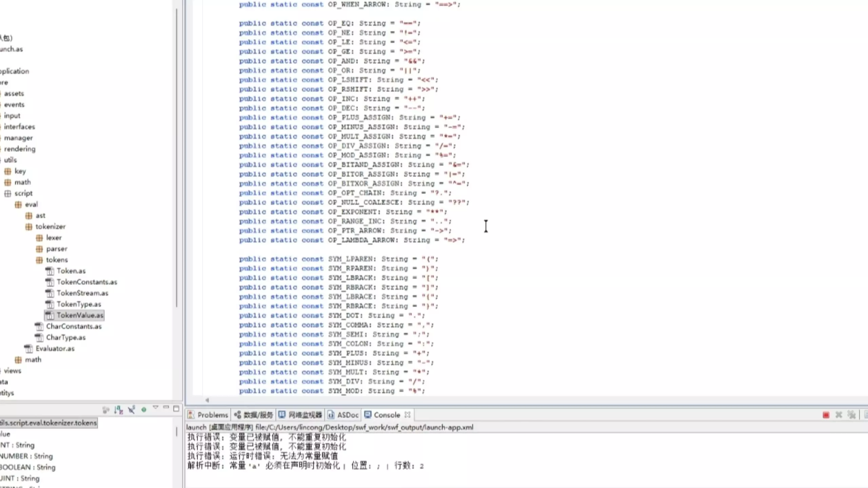Toggle hide non-public members outline icon
868x488 pixels.
[x=132, y=410]
